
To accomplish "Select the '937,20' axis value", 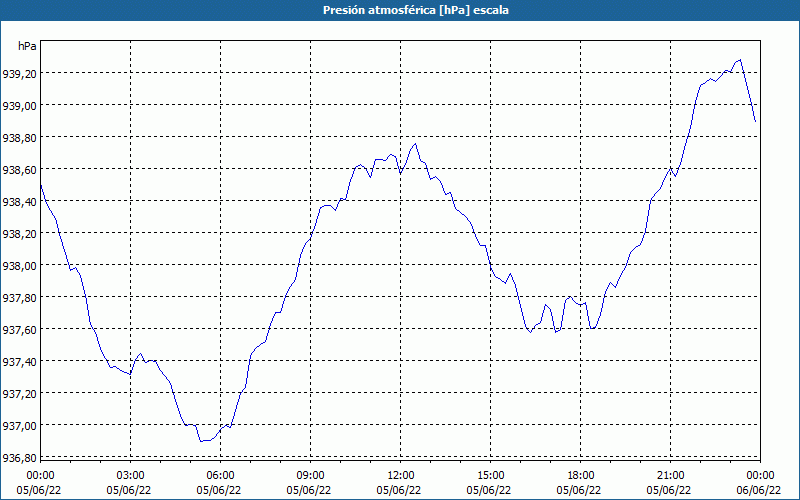I will click(19, 393).
